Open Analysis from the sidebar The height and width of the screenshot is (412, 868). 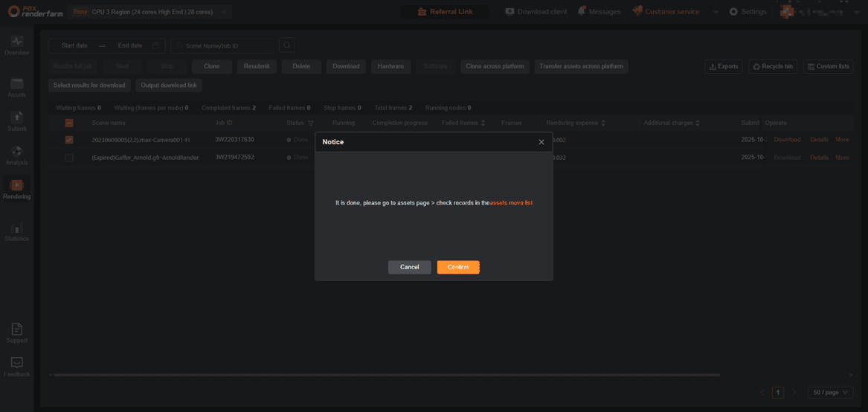coord(16,152)
